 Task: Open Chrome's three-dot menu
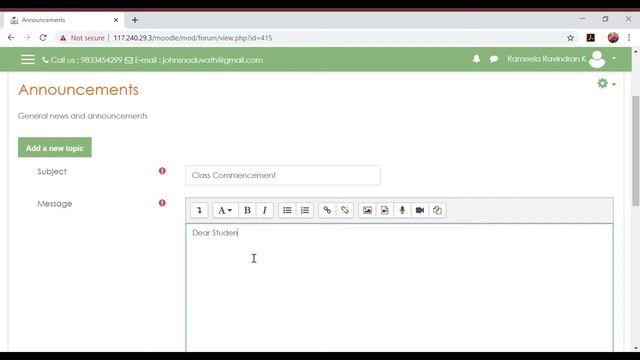(629, 38)
